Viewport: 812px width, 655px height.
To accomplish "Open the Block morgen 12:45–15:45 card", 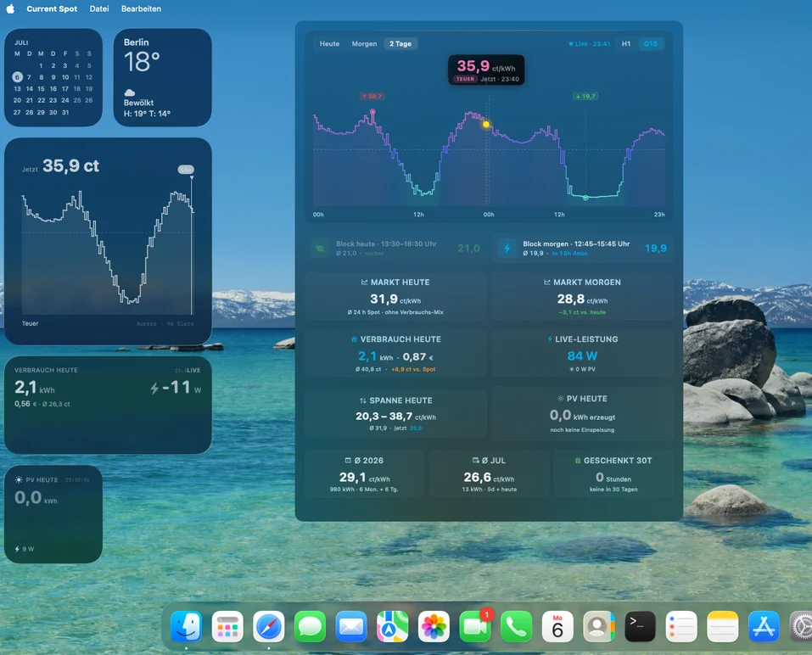I will coord(582,248).
